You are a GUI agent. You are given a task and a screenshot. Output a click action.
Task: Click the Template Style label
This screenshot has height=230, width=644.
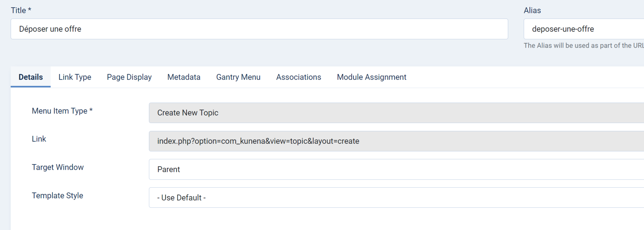coord(57,195)
